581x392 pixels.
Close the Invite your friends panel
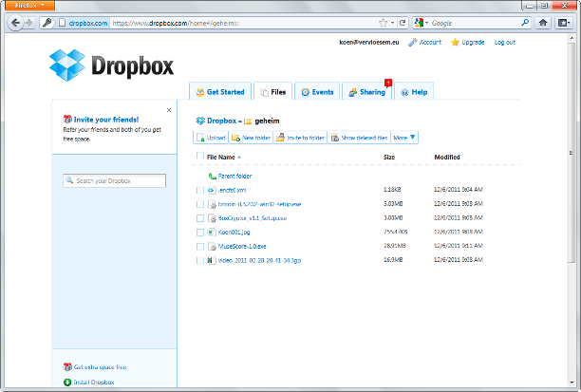pyautogui.click(x=169, y=110)
